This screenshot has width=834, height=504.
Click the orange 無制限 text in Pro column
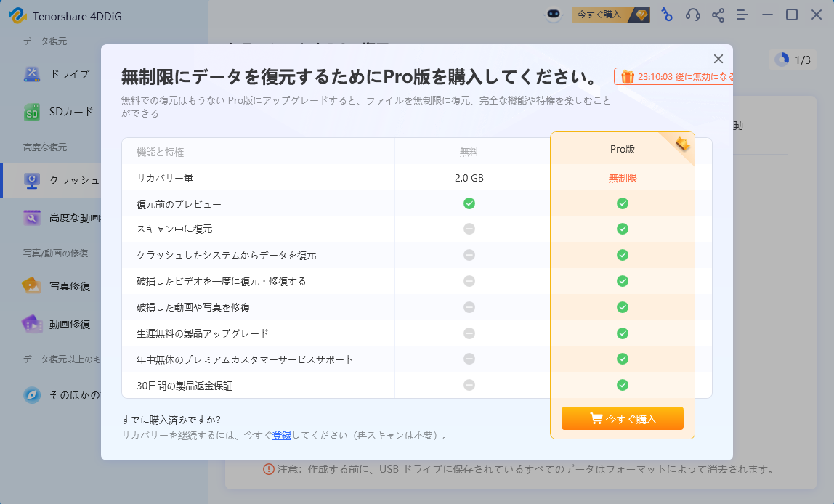click(x=623, y=178)
